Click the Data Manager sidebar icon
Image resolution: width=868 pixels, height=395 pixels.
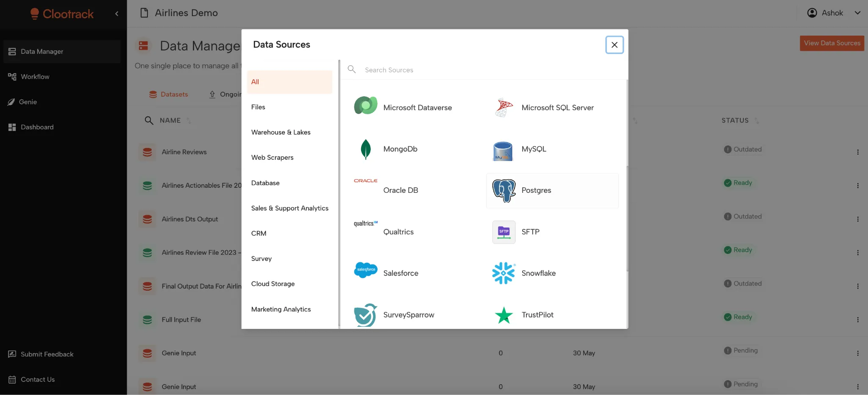[12, 51]
